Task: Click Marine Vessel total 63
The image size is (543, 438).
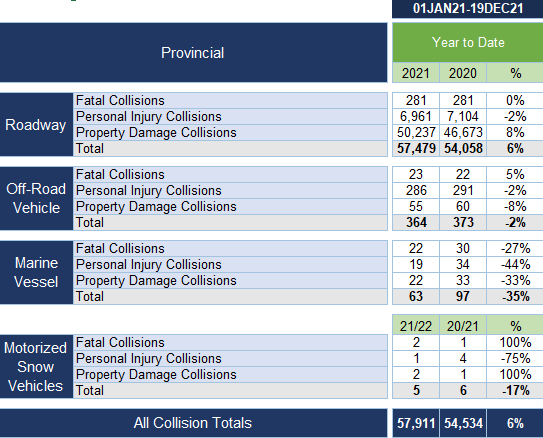Action: click(x=416, y=297)
